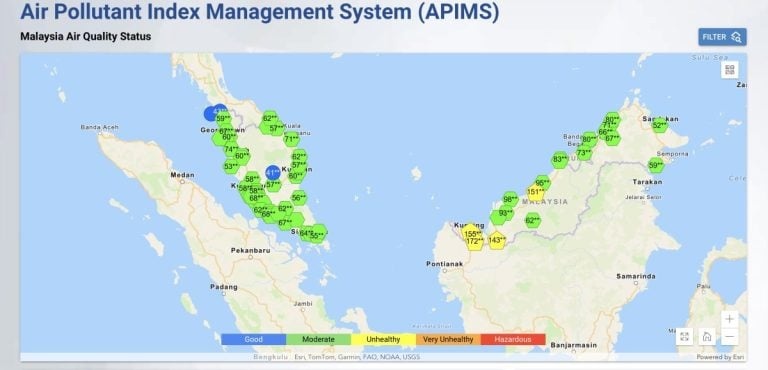
Task: Click the red Hazardous legend swatch
Action: [x=513, y=339]
